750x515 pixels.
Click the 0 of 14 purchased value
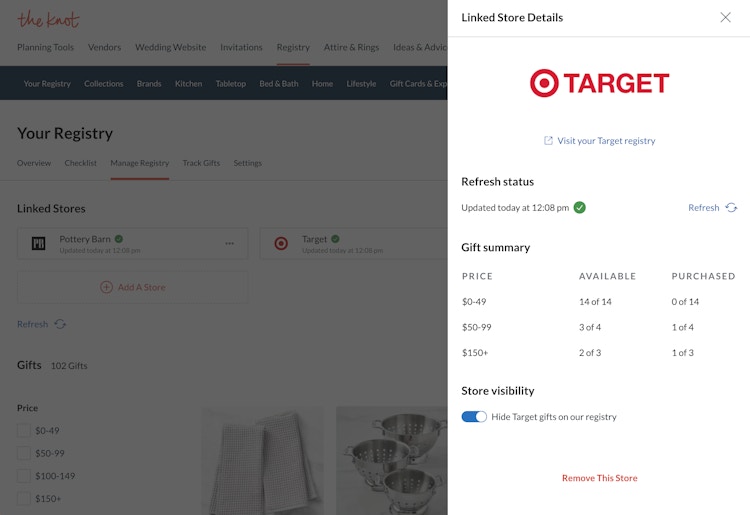[x=685, y=302]
